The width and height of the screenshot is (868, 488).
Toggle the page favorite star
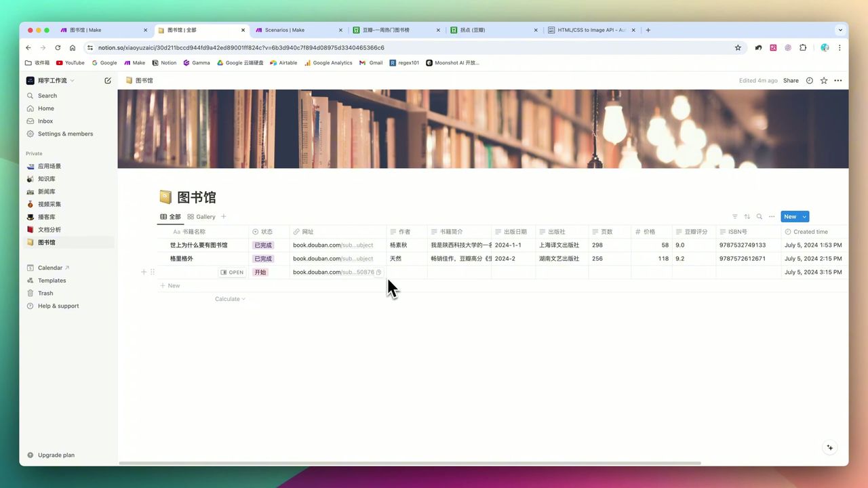823,80
